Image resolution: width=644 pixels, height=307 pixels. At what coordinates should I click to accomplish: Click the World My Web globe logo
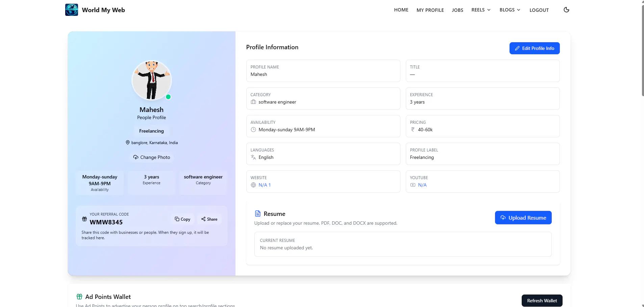tap(72, 10)
